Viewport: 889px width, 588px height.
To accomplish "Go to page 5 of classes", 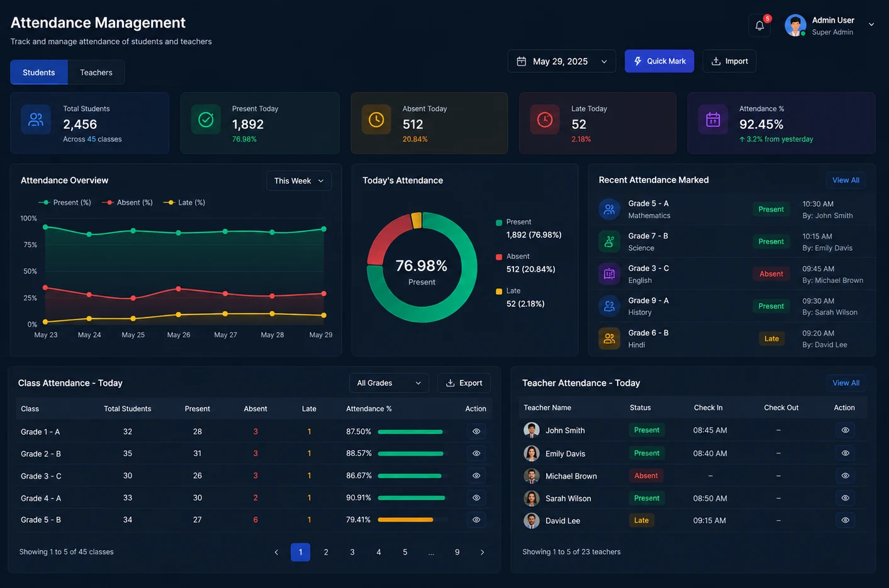I will coord(405,552).
